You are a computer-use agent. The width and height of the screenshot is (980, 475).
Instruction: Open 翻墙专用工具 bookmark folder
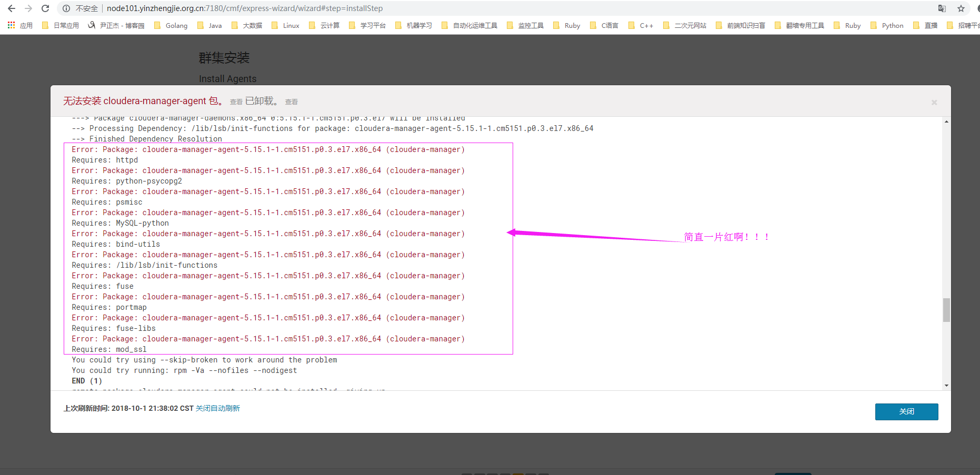click(x=799, y=25)
